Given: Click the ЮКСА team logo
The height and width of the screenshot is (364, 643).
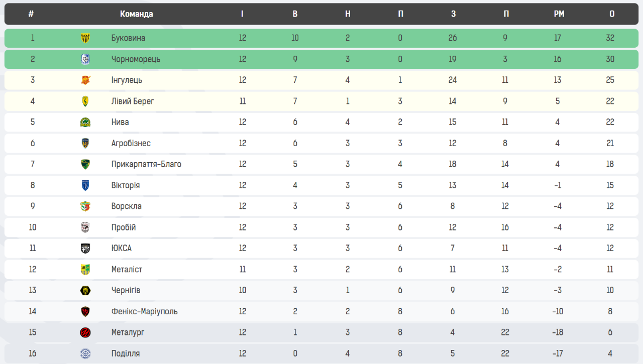Looking at the screenshot, I should 85,249.
